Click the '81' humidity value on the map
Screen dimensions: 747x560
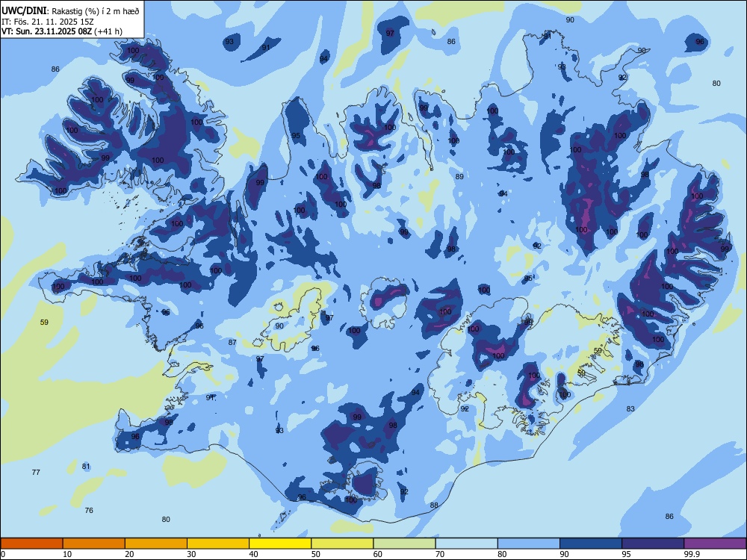coord(86,466)
